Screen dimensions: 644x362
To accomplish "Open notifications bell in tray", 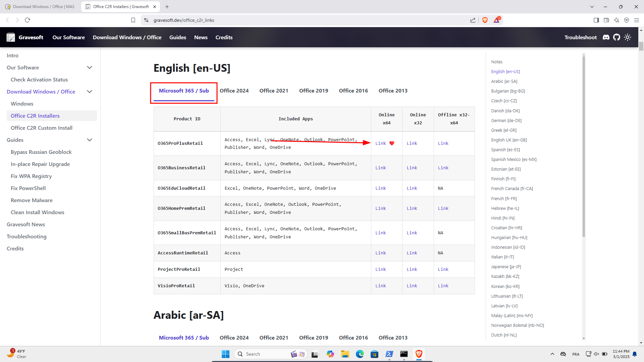I will pyautogui.click(x=635, y=354).
